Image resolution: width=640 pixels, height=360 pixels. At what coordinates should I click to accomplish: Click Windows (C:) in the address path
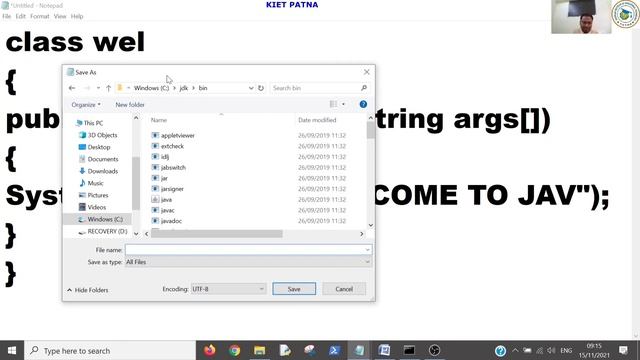coord(151,88)
